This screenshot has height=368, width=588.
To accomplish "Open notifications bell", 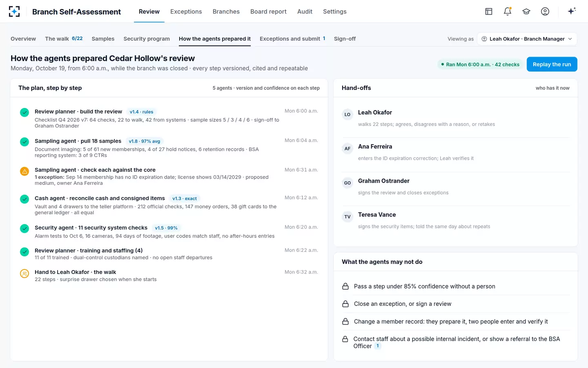I will point(508,11).
